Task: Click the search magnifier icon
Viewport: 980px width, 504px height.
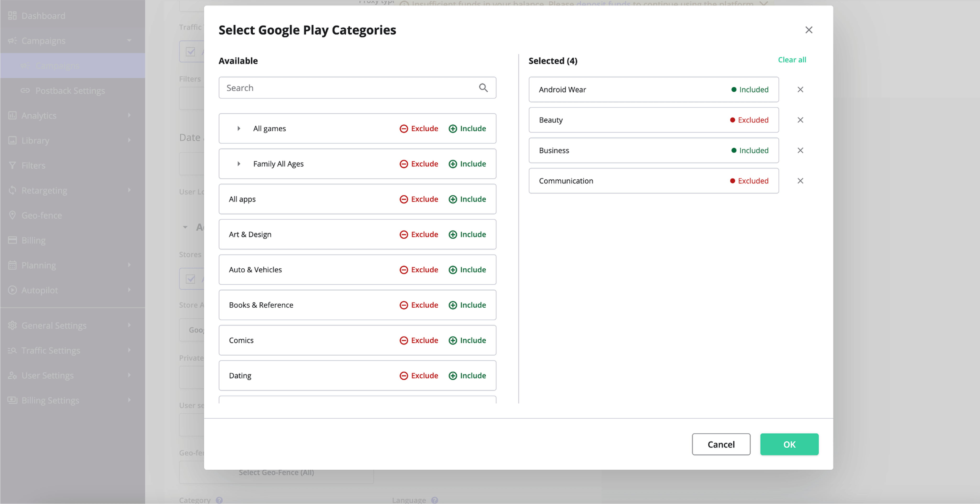Action: coord(483,88)
